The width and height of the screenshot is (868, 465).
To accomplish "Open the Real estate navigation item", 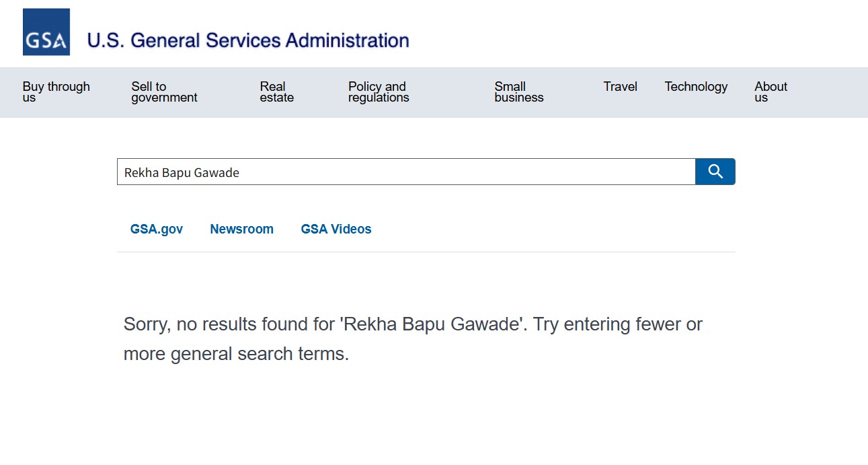I will tap(276, 92).
